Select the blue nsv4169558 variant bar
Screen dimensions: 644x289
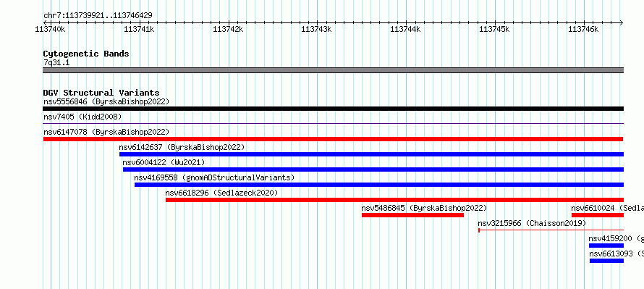point(379,185)
